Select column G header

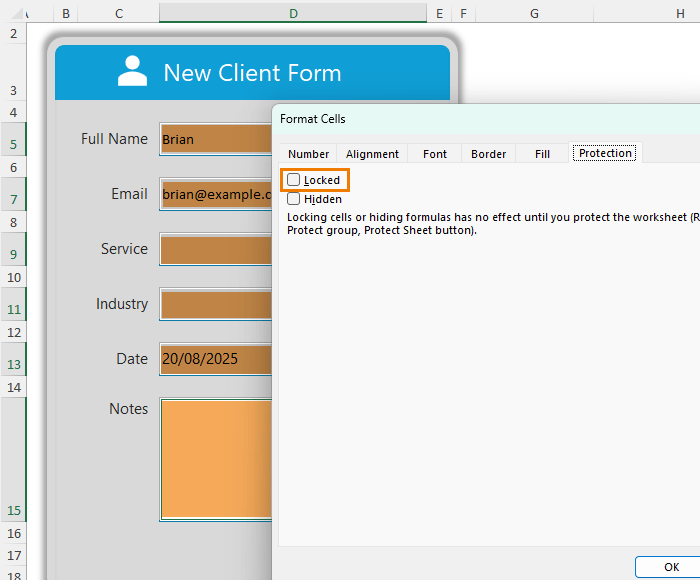click(534, 13)
